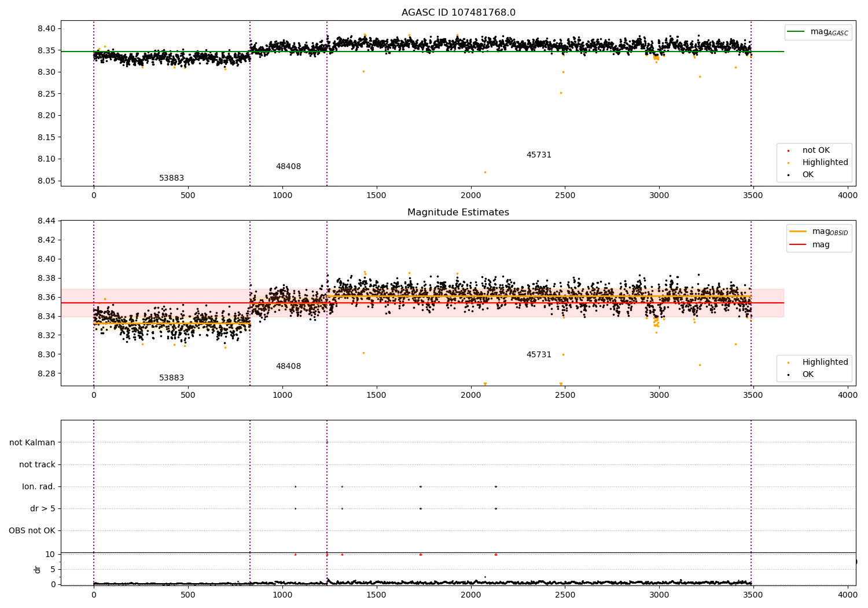Screen dimensions: 868x608
Task: Click y-axis tick 8.05 in top plot
Action: tap(47, 181)
